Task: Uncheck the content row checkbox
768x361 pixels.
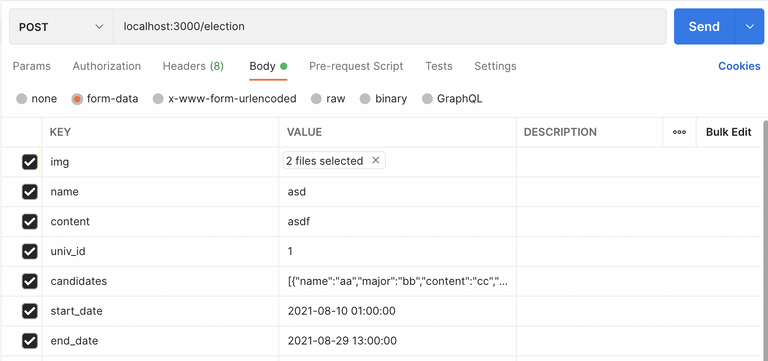Action: pyautogui.click(x=30, y=221)
